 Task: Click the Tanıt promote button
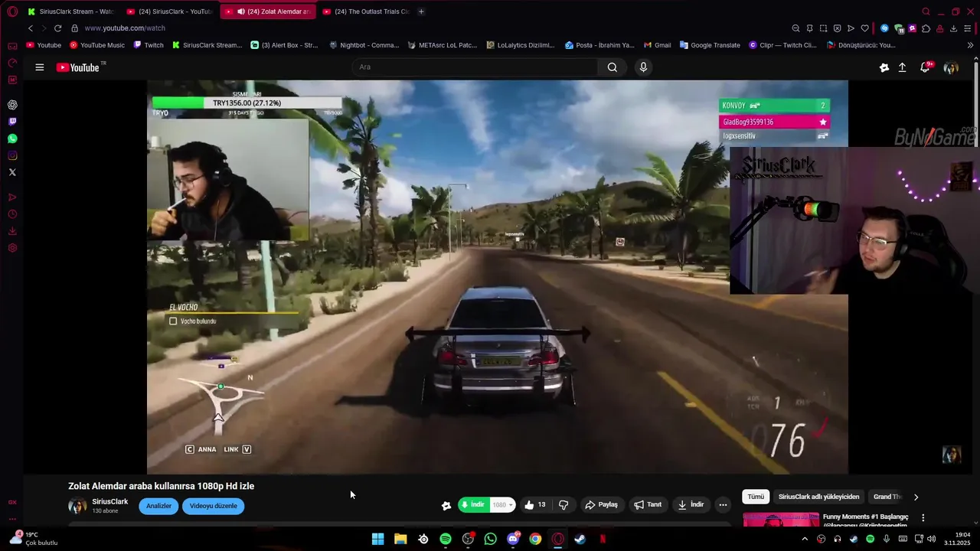point(648,505)
